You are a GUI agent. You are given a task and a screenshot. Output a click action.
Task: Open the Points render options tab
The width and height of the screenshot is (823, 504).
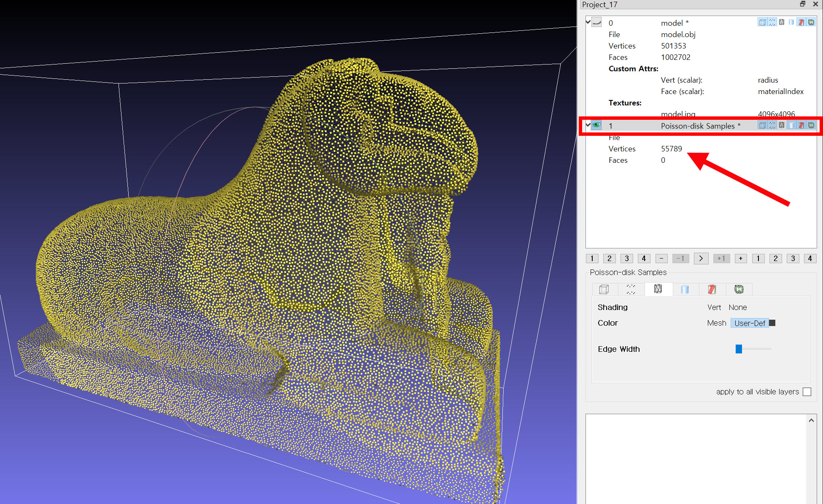(x=631, y=289)
